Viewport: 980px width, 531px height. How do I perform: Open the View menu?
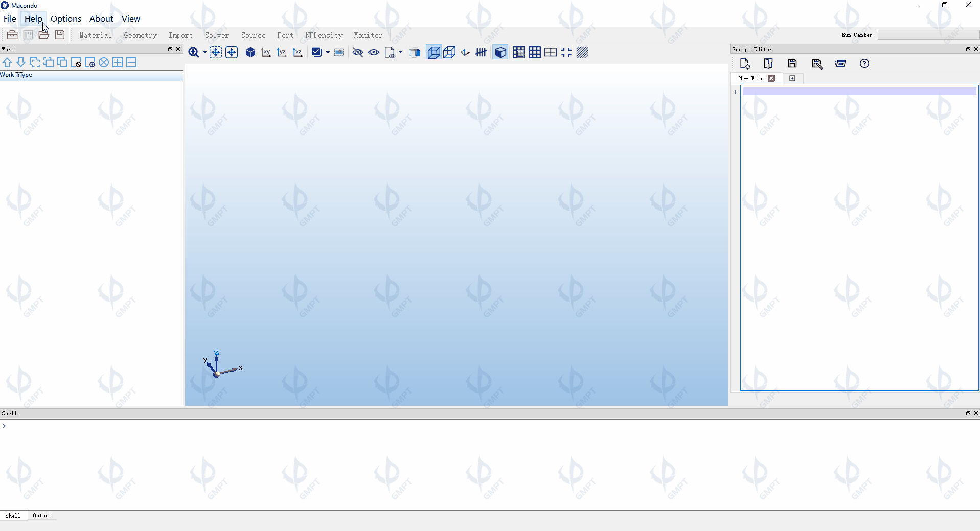[130, 19]
